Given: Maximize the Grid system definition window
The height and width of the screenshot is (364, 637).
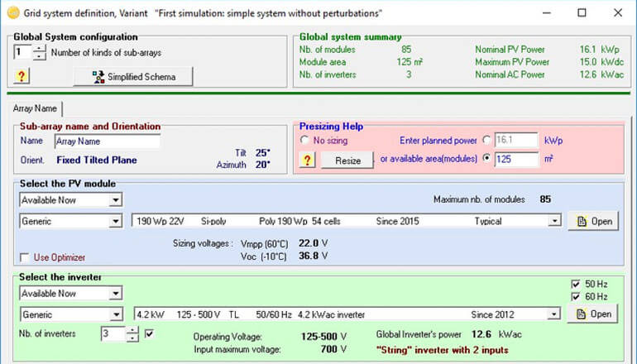Looking at the screenshot, I should 582,13.
